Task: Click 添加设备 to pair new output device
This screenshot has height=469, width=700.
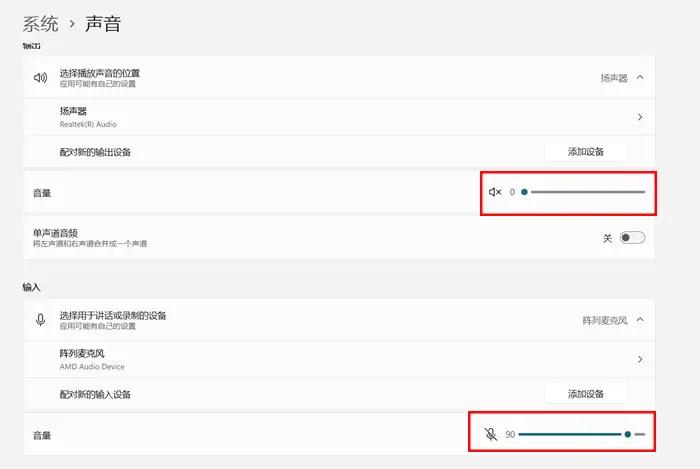Action: (586, 152)
